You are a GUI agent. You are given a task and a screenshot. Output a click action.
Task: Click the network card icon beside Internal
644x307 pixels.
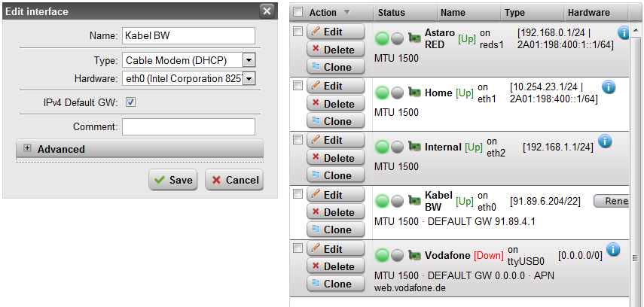tap(414, 147)
